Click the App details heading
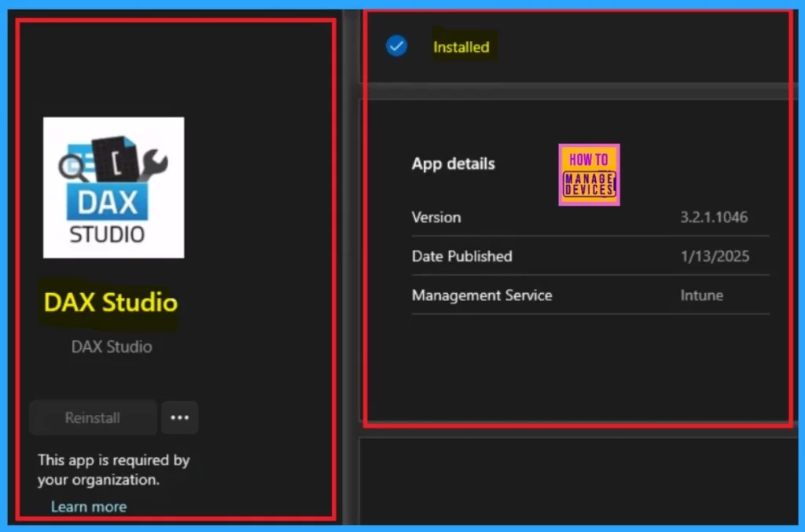 coord(453,163)
